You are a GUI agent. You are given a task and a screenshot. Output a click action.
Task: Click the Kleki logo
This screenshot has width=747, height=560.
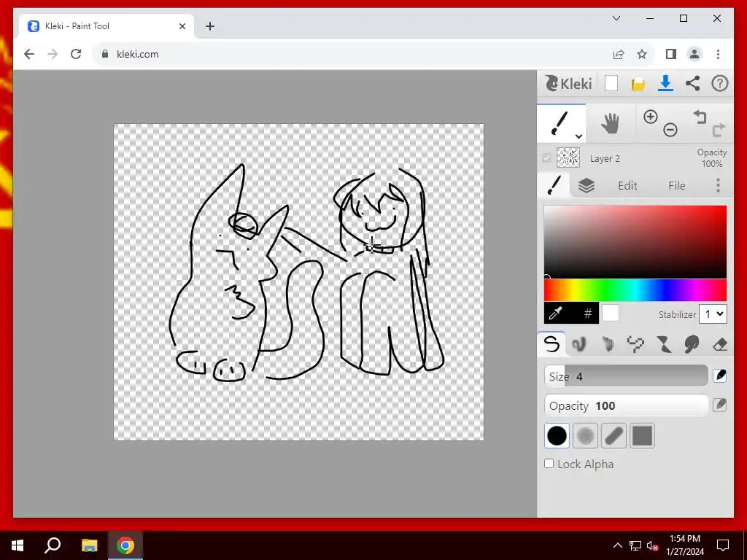(569, 83)
